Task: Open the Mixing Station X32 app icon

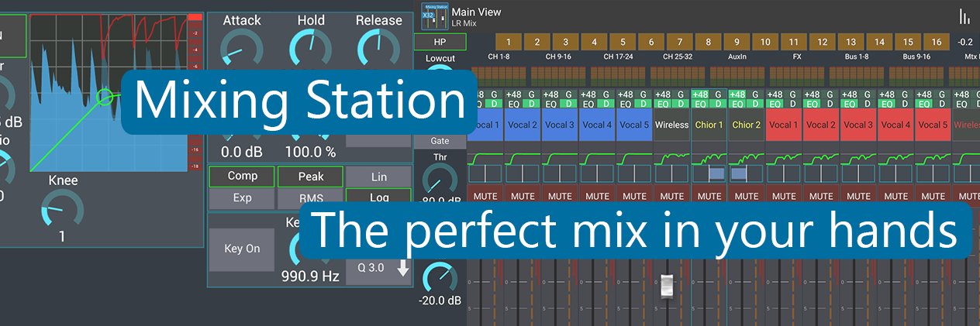Action: pyautogui.click(x=433, y=15)
